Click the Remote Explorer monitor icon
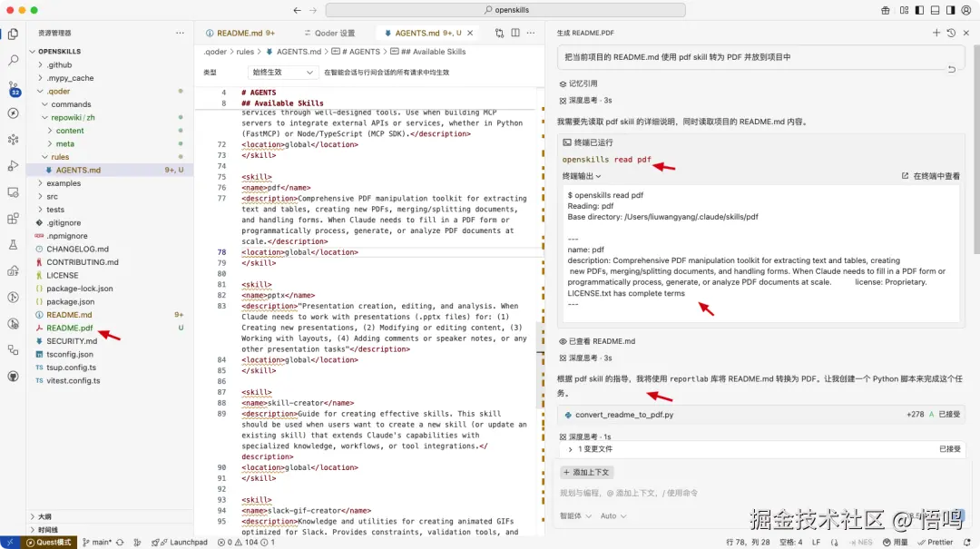980x549 pixels. [13, 192]
